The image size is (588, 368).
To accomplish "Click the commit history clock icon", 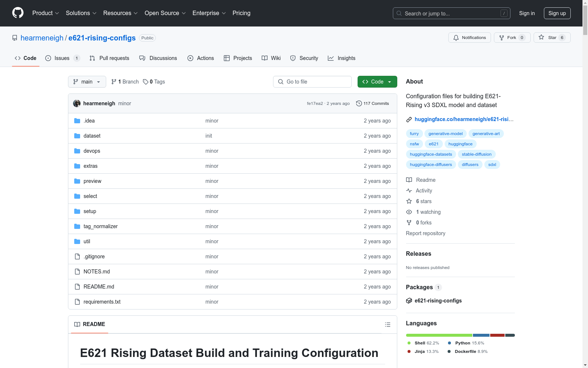I will 359,103.
